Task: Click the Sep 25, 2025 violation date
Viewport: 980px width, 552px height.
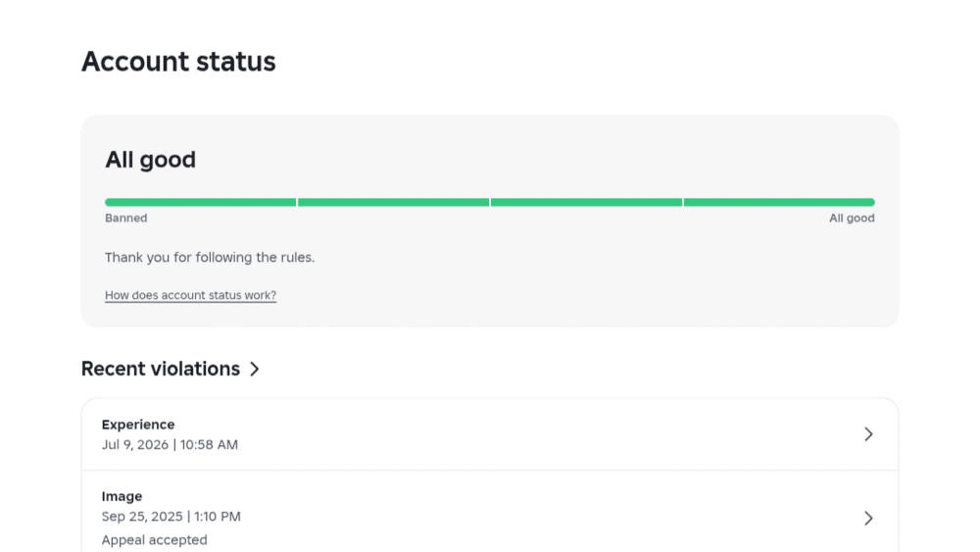Action: click(171, 517)
